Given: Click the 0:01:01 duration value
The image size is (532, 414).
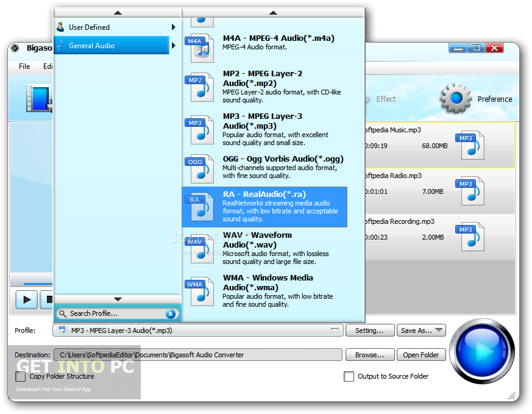Looking at the screenshot, I should coord(376,191).
